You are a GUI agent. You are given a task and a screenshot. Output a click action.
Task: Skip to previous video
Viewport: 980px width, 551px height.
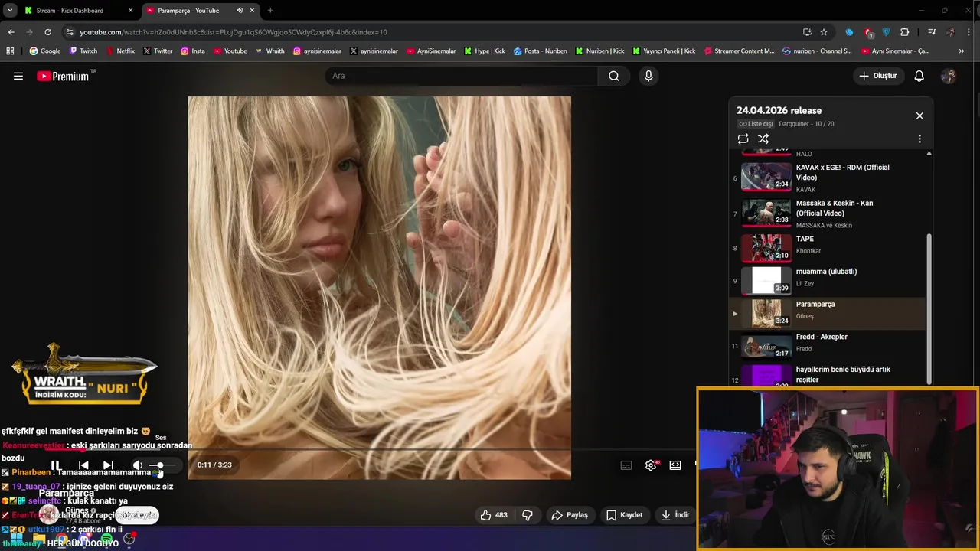[83, 465]
